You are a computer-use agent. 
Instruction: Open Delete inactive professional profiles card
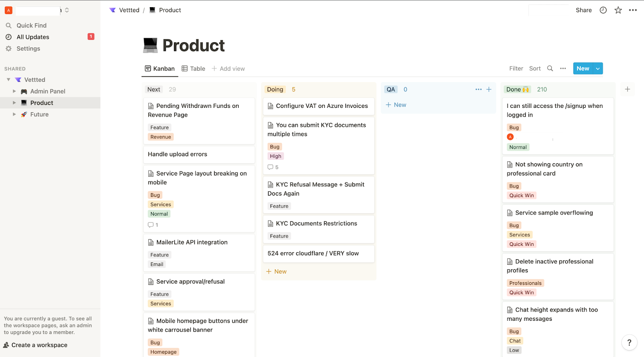pos(558,277)
